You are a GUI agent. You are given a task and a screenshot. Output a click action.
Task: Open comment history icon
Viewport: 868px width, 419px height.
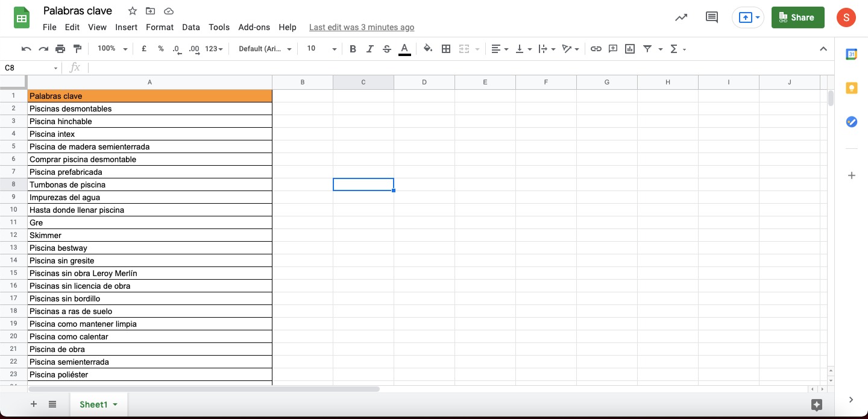(x=711, y=17)
